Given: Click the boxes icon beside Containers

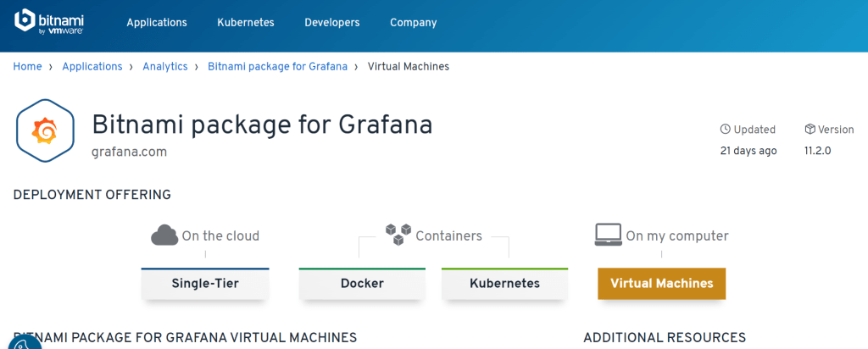Looking at the screenshot, I should 398,235.
